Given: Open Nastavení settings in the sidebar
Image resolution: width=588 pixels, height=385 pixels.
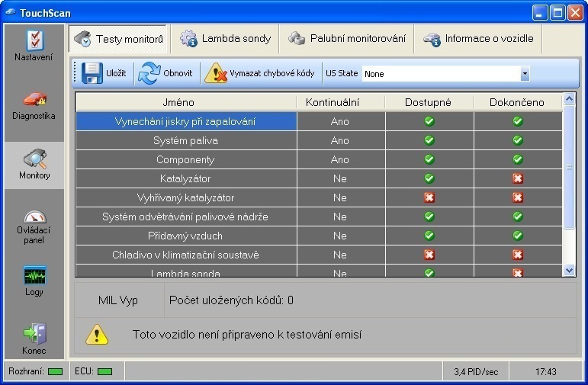Looking at the screenshot, I should (x=34, y=46).
